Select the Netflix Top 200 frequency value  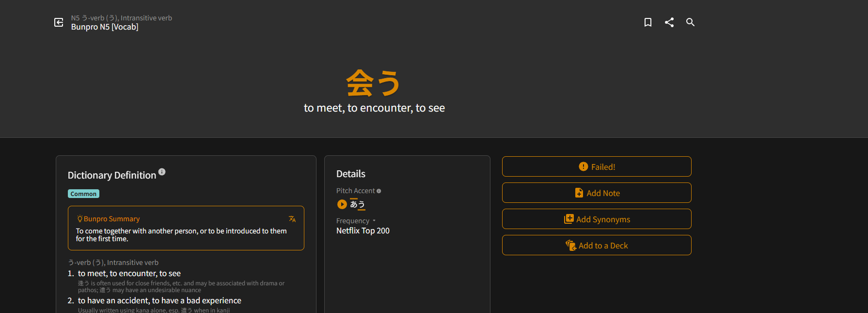363,231
